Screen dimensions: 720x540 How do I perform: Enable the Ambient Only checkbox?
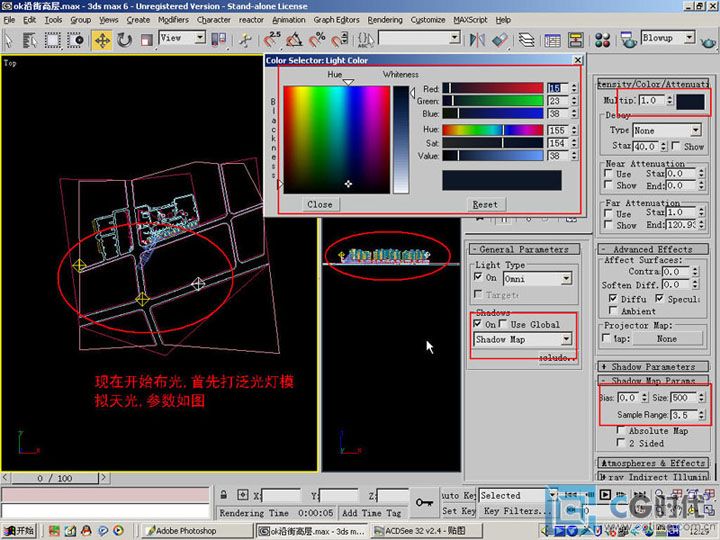point(613,311)
